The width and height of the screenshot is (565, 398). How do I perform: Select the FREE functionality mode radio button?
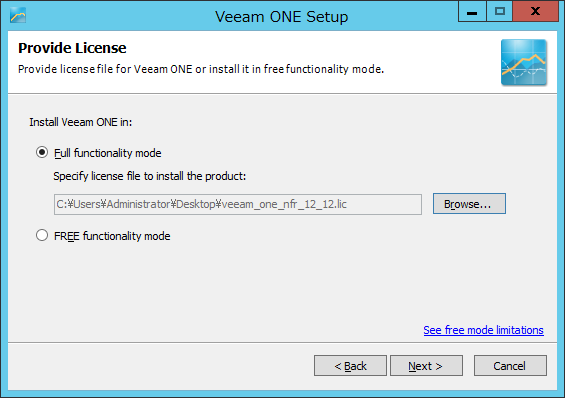pos(42,236)
